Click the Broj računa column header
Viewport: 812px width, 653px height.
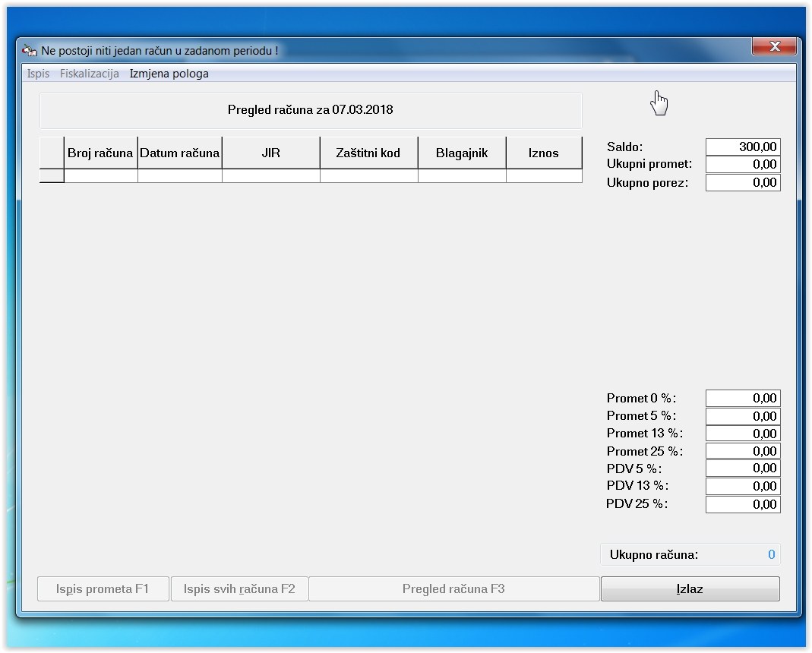[x=100, y=153]
